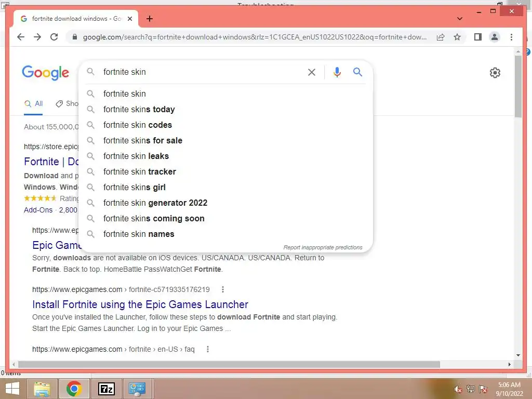Submit search with blue magnifier icon
This screenshot has width=532, height=399.
pos(357,72)
